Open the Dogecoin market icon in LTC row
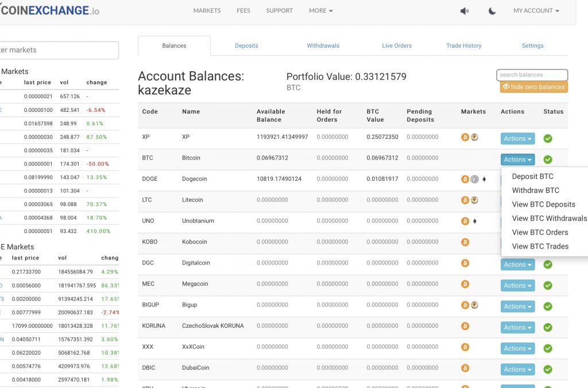 (x=475, y=200)
